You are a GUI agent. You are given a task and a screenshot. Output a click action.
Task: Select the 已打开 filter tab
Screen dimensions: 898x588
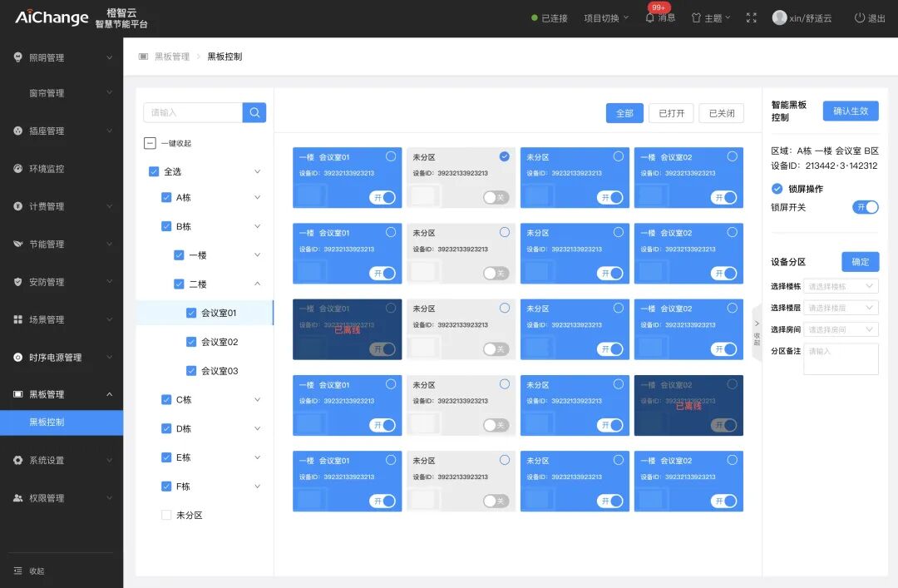point(671,113)
